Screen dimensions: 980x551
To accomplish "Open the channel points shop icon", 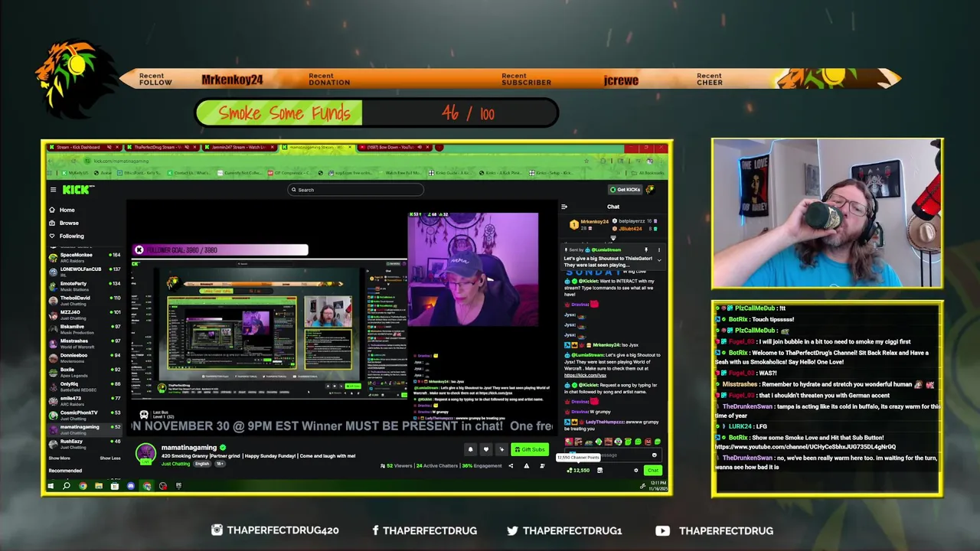I will (599, 470).
